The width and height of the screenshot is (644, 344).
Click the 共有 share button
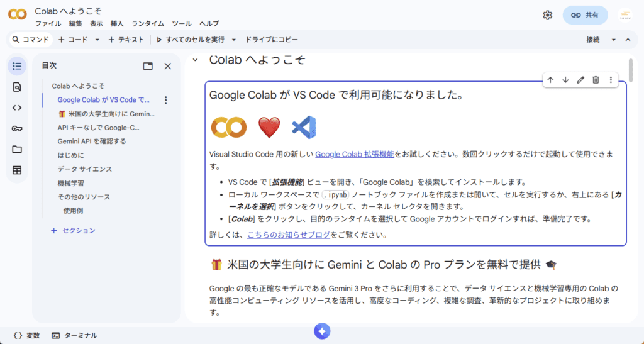point(585,15)
